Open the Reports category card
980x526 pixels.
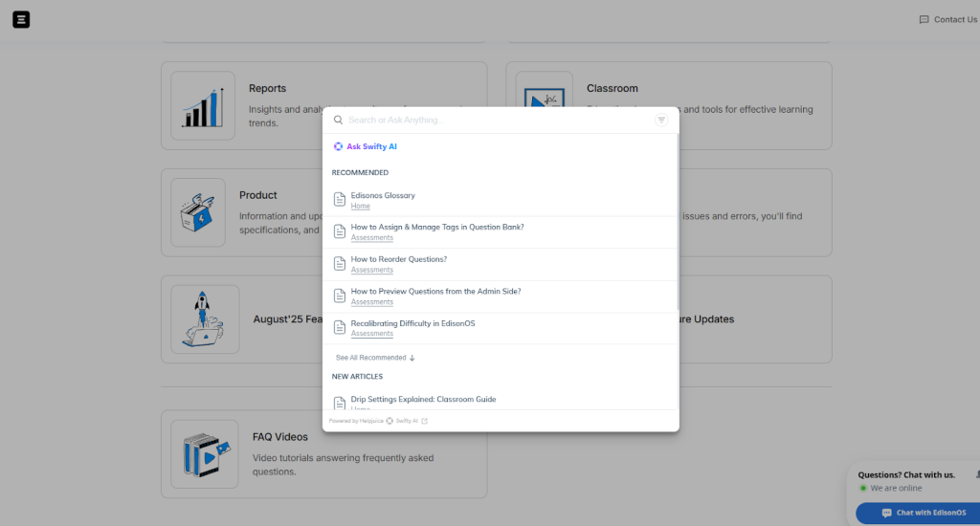tap(323, 105)
